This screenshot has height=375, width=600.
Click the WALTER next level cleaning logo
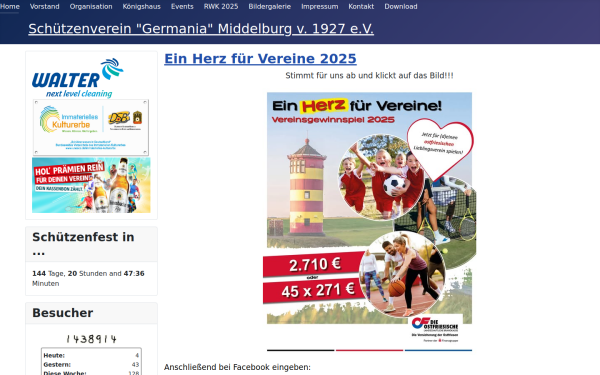(x=78, y=78)
